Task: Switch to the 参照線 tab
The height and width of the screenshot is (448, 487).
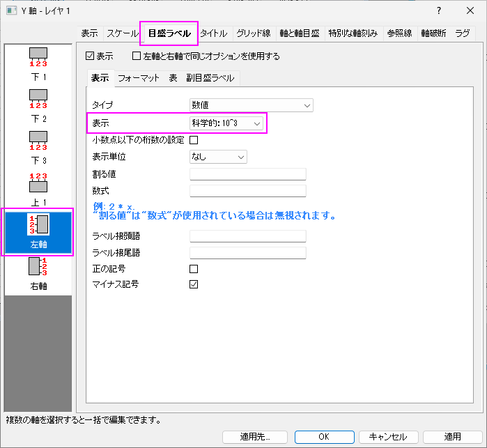Action: (399, 33)
